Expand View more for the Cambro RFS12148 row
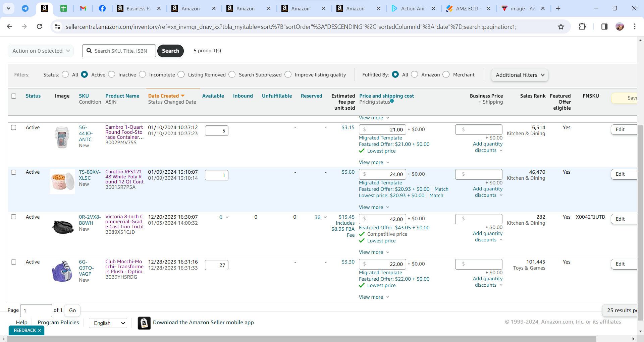The height and width of the screenshot is (342, 644). coord(374,207)
